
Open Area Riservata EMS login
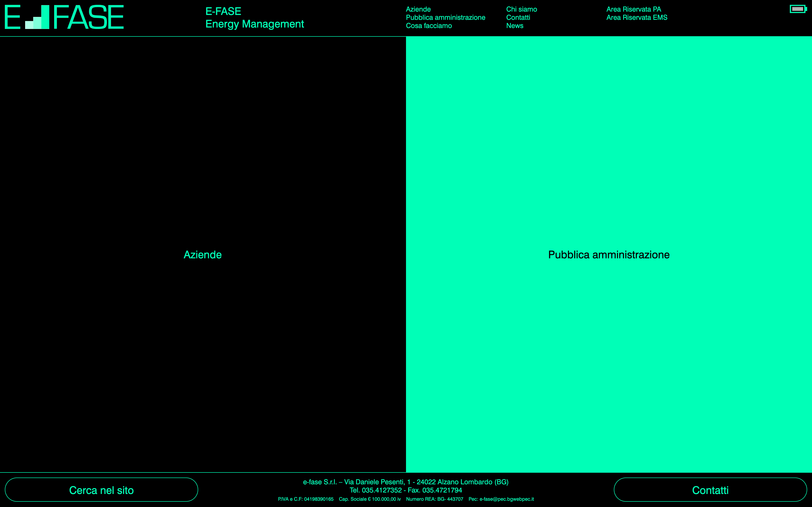[x=637, y=17]
